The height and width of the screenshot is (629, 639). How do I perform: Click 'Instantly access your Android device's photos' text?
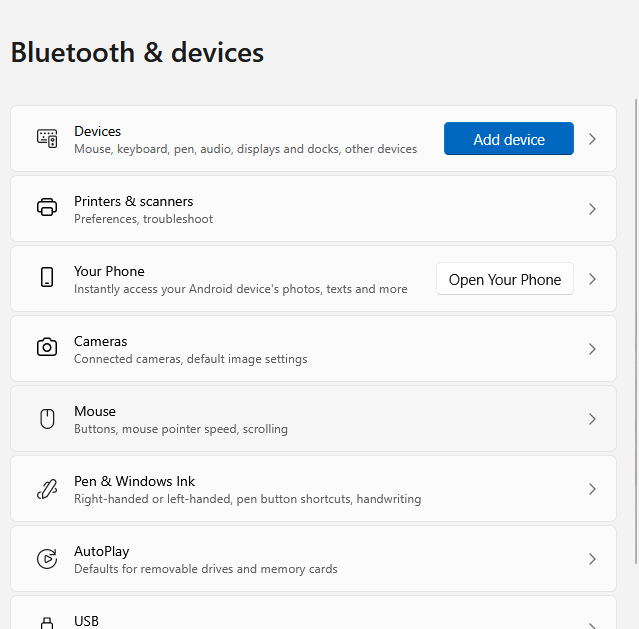coord(241,289)
